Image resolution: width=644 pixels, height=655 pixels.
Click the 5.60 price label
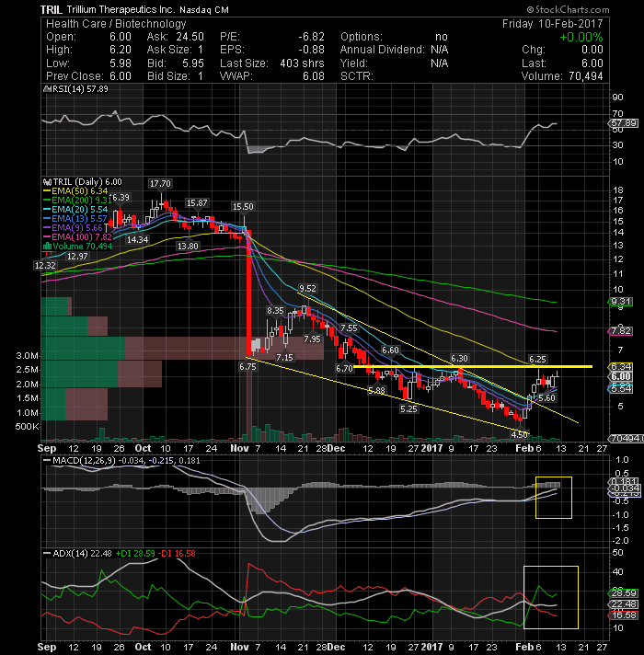[x=547, y=398]
